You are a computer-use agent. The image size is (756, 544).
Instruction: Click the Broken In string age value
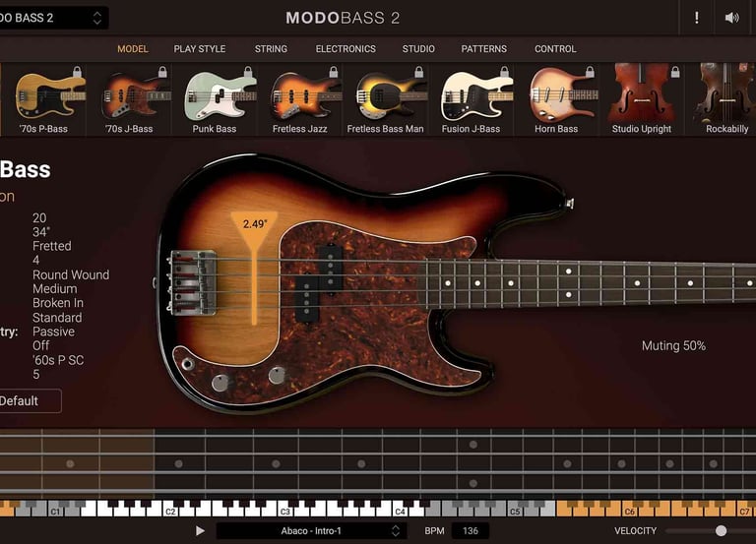58,303
